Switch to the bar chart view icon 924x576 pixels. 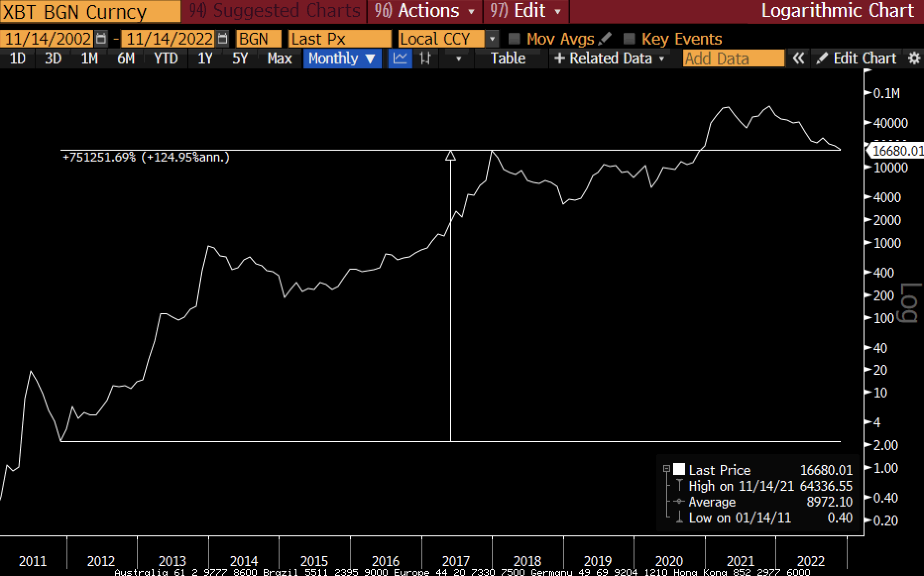pos(425,58)
